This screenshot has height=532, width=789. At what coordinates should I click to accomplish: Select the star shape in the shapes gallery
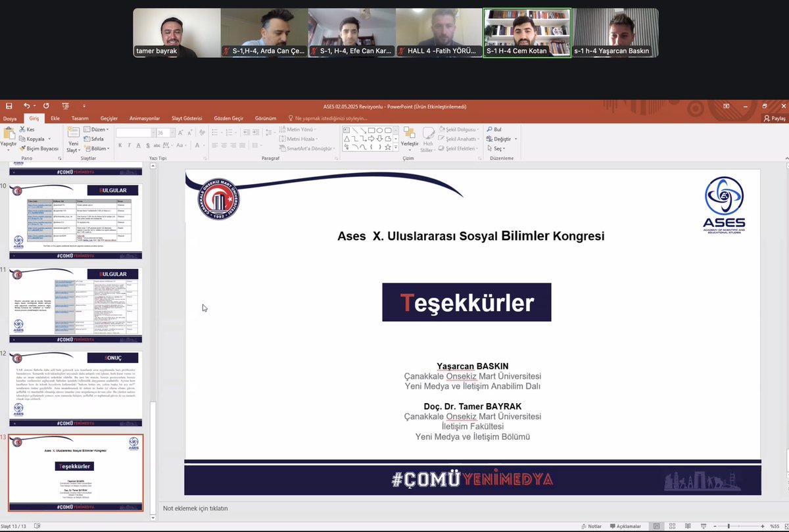[x=388, y=147]
